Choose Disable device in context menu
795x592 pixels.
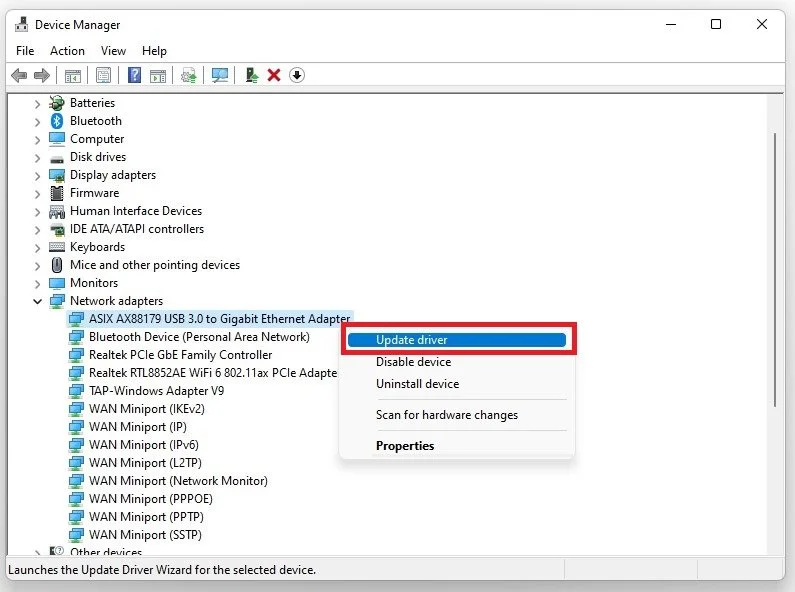point(457,362)
